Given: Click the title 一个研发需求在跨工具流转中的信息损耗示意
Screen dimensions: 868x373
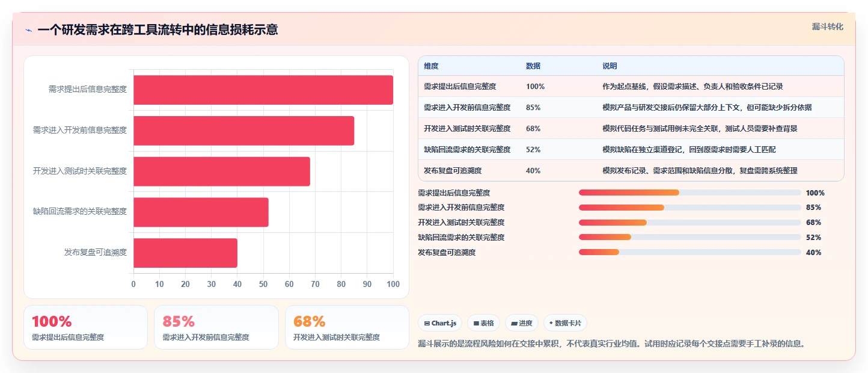Looking at the screenshot, I should [157, 30].
